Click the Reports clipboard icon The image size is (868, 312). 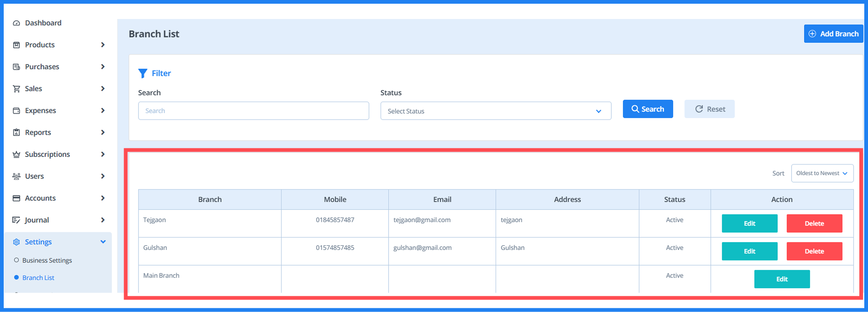coord(17,133)
